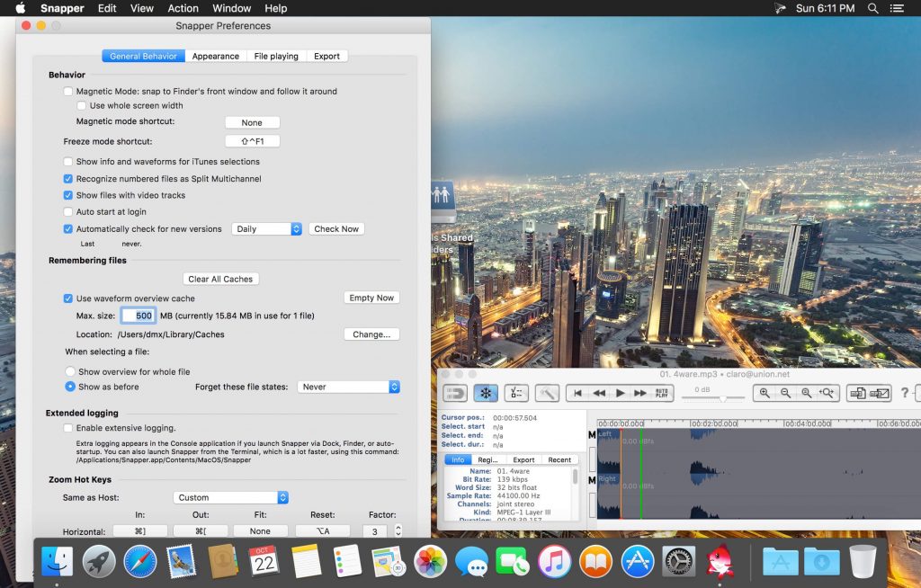Switch to the Appearance preferences tab
Screen dimensions: 921x588
[x=215, y=56]
